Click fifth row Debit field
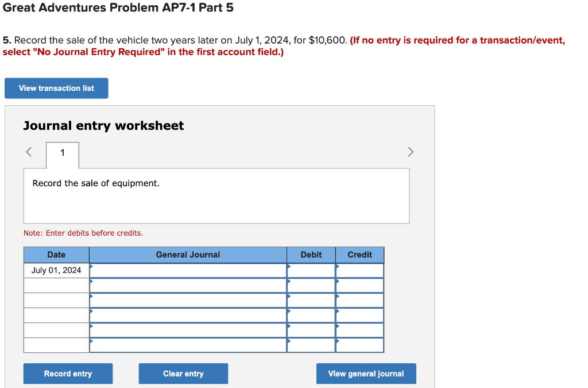The image size is (588, 388). [x=311, y=331]
